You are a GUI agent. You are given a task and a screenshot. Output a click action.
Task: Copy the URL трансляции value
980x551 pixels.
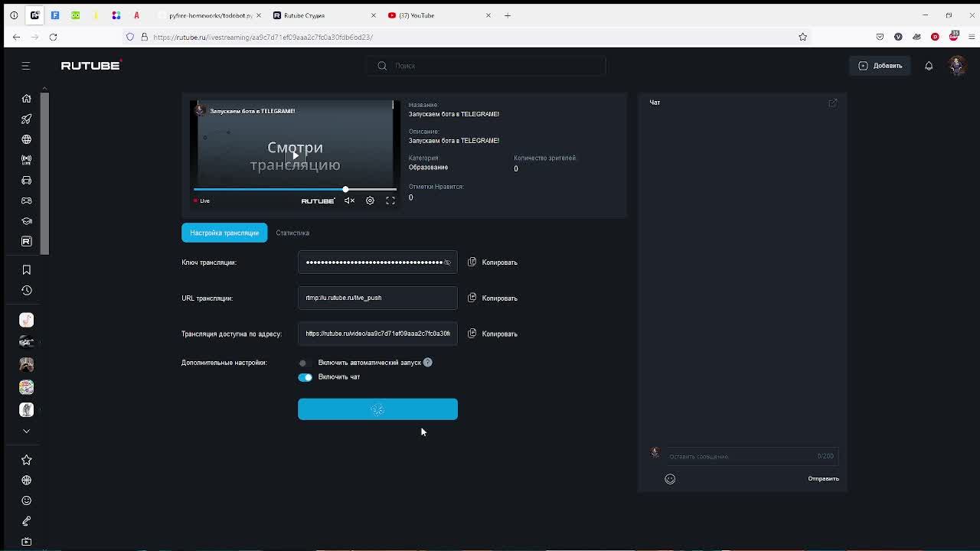click(x=493, y=298)
